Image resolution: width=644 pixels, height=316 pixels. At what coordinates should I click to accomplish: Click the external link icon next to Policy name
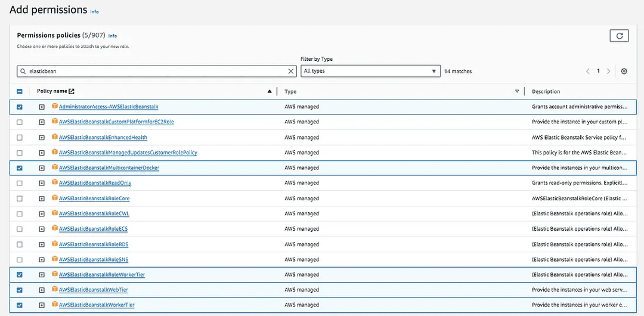pyautogui.click(x=72, y=91)
